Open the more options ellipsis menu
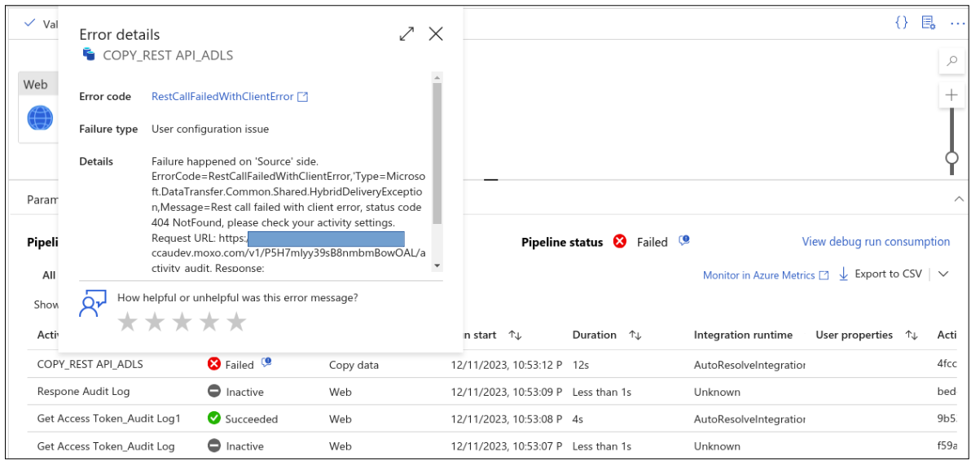The image size is (980, 465). 956,23
